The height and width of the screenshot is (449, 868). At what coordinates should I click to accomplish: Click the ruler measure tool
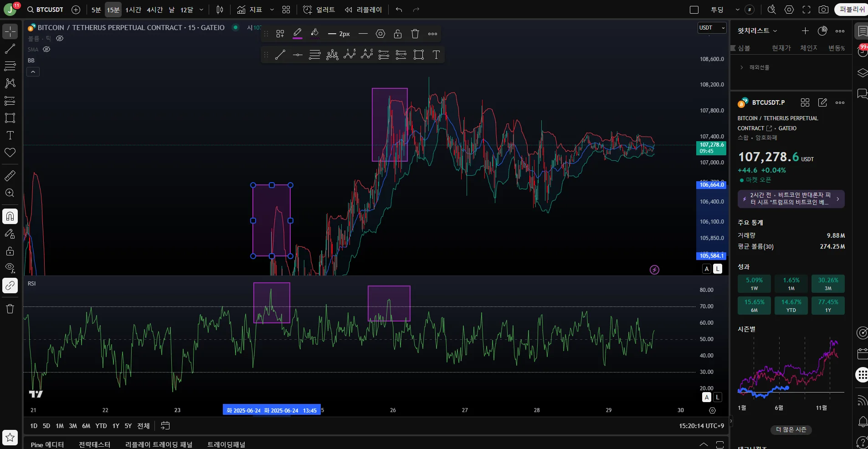pyautogui.click(x=10, y=175)
